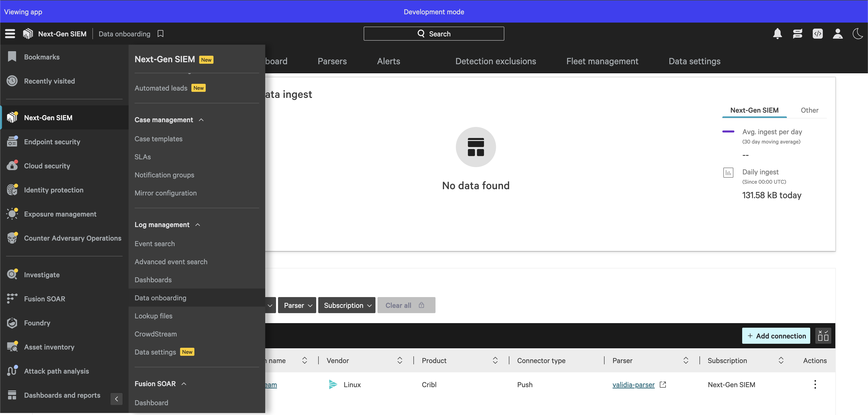Screen dimensions: 868x415
Task: Sort table by Vendor column
Action: (400, 361)
